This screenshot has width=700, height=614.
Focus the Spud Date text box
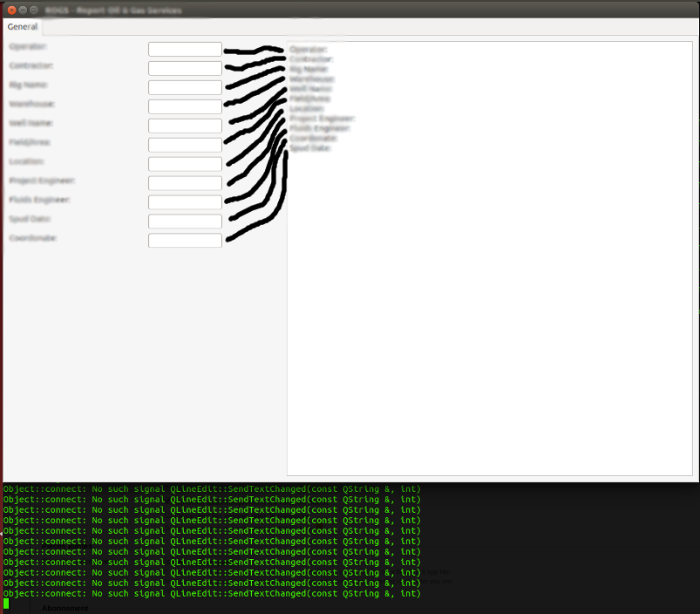pos(185,222)
